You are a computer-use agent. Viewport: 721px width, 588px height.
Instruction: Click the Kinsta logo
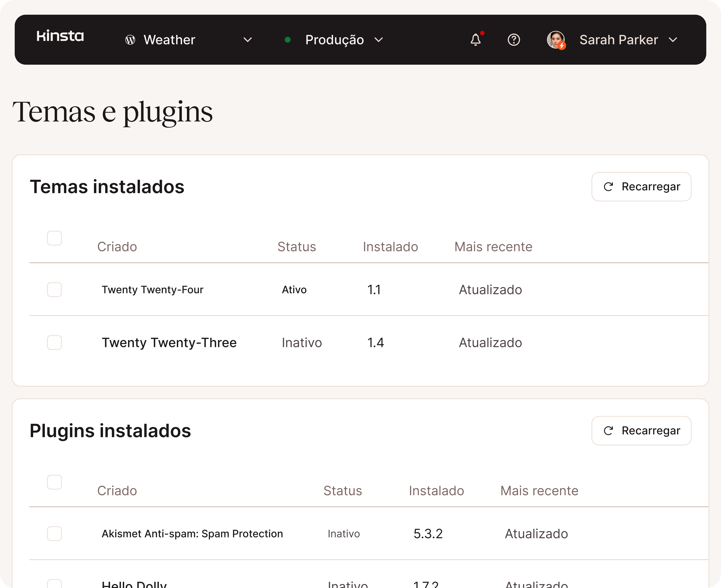click(x=60, y=36)
